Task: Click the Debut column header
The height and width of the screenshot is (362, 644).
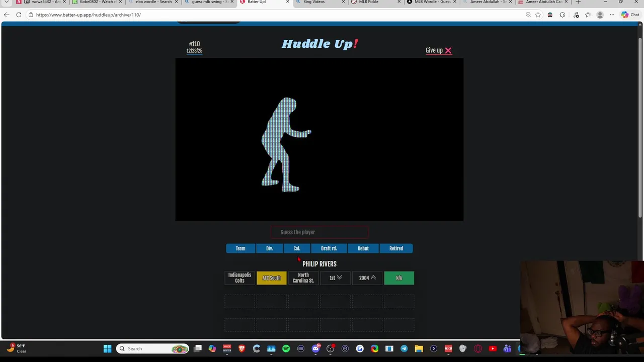Action: [x=363, y=248]
